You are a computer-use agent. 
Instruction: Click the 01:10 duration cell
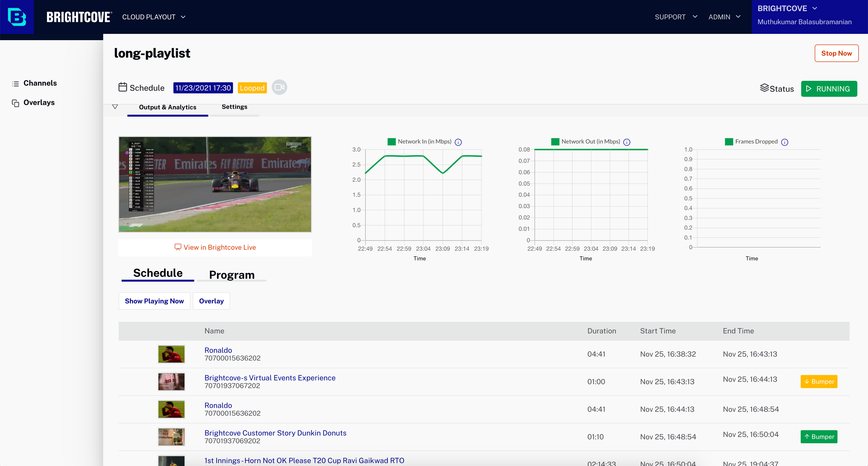595,437
